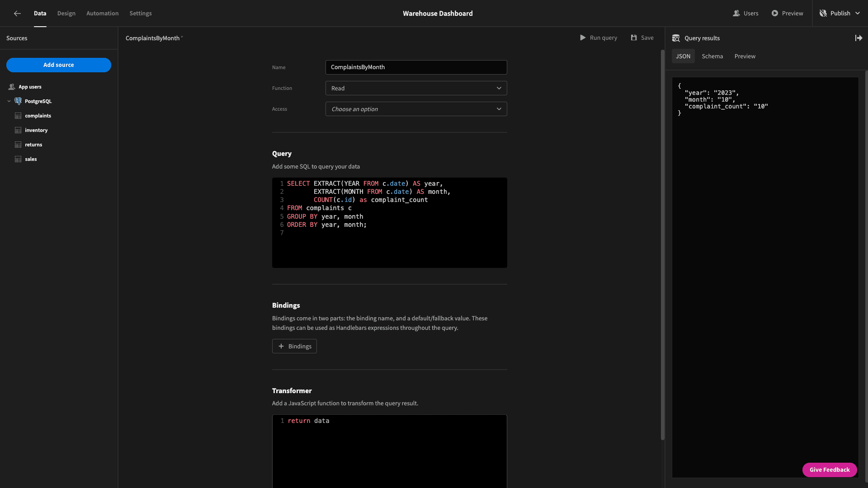Click inside the Transformer code editor
Screen dimensions: 868x488
pos(389,451)
